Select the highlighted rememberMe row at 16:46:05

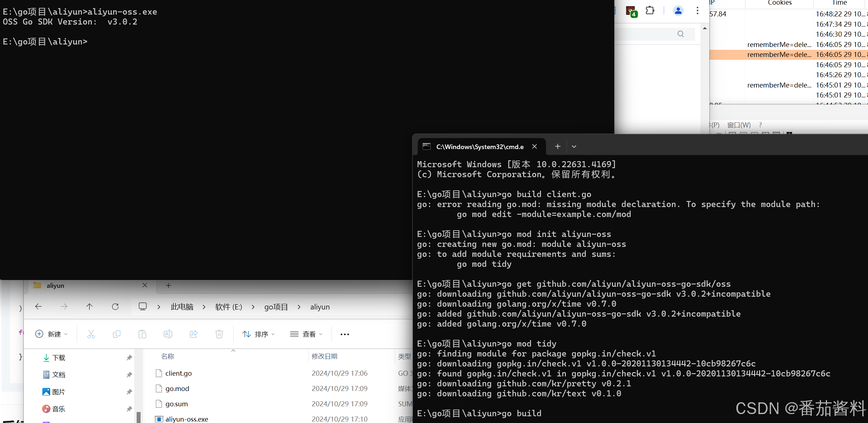[x=789, y=54]
